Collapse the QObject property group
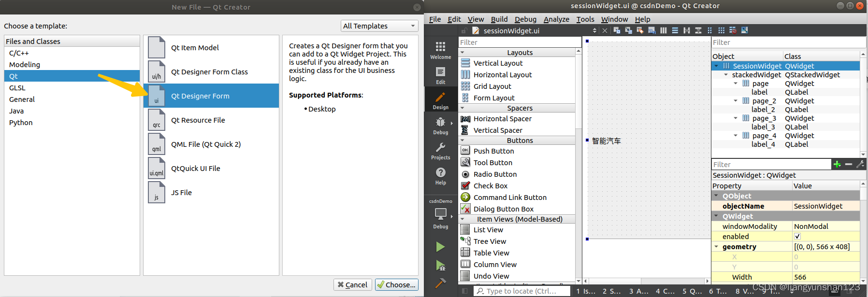 coord(716,196)
